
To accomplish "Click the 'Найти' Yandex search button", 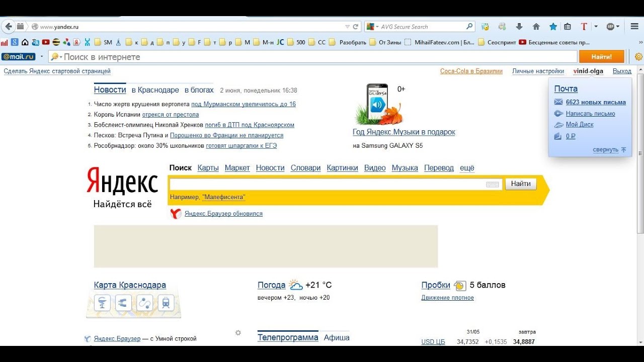I will (521, 184).
